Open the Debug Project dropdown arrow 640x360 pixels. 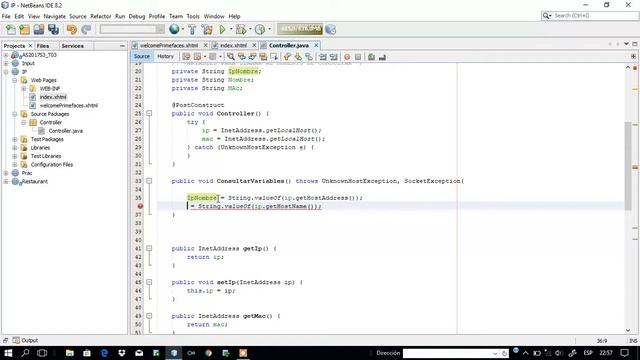(x=250, y=29)
